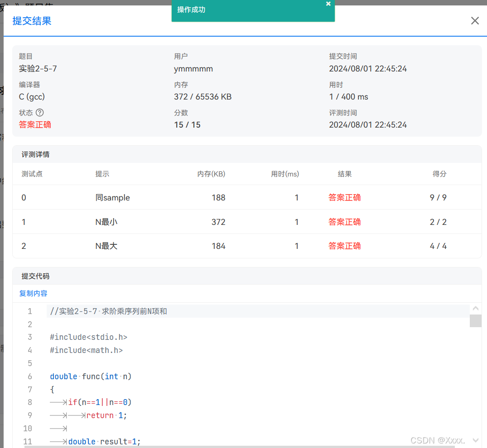The width and height of the screenshot is (487, 448).
Task: Click the red 答案正确 status under 状态
Action: click(35, 125)
